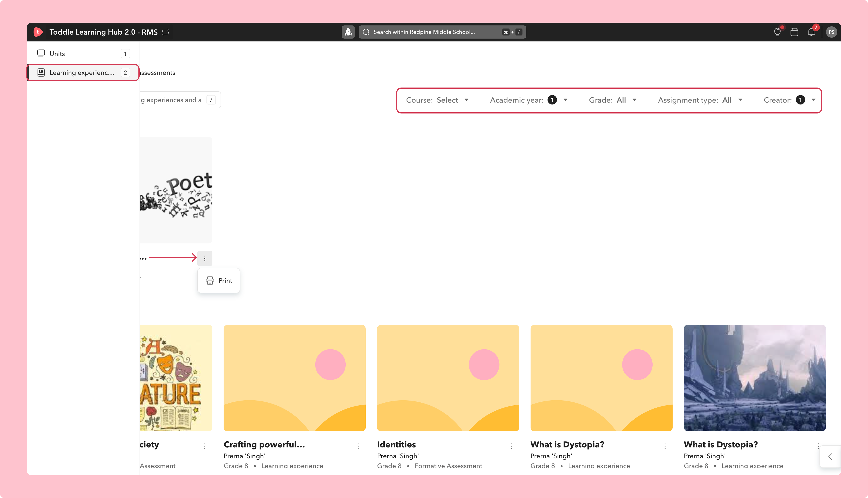Click the printer icon in popup
Viewport: 868px width, 498px height.
210,280
